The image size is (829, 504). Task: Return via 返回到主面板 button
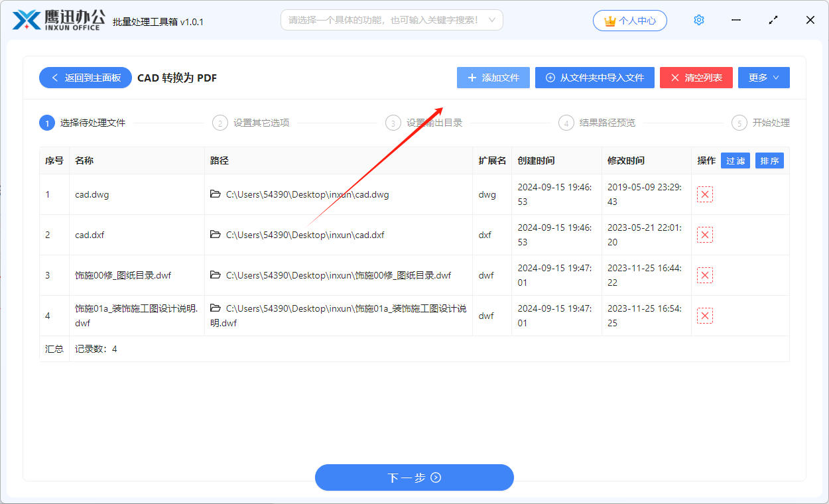[x=85, y=78]
